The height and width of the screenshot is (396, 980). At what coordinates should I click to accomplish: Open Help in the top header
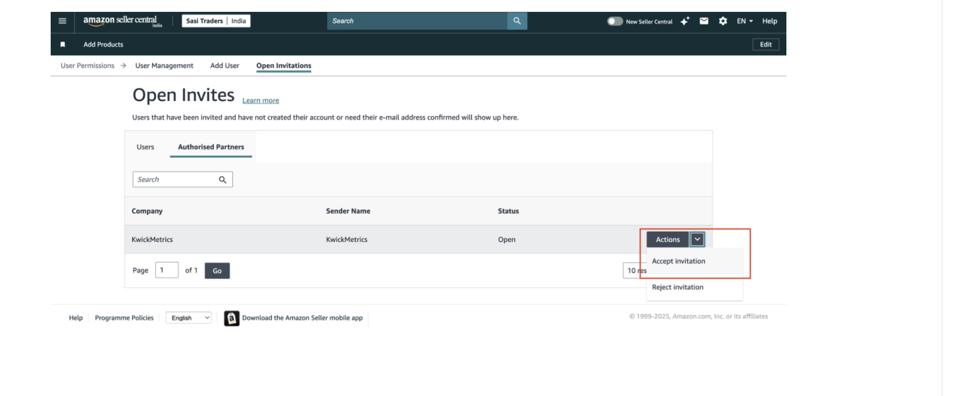[x=769, y=21]
